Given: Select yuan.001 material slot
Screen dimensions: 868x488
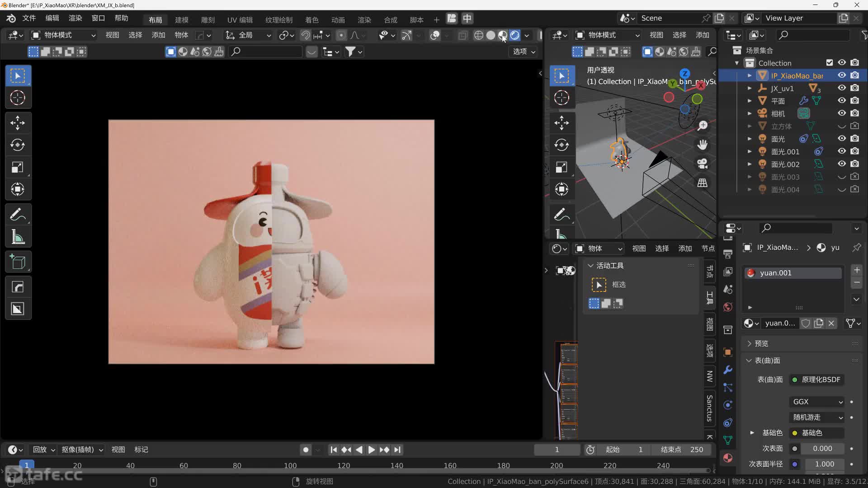Looking at the screenshot, I should 794,273.
